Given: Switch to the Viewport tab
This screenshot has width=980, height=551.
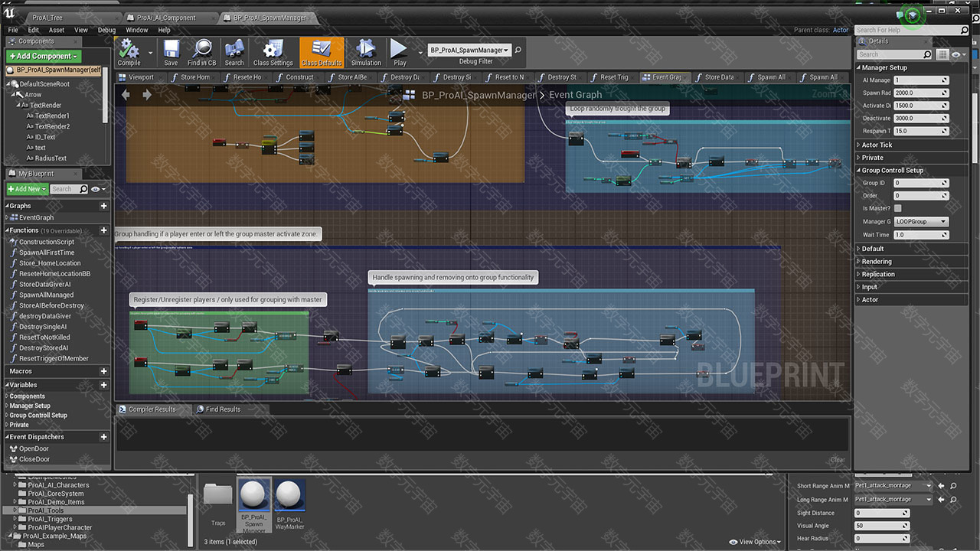Looking at the screenshot, I should tap(141, 77).
